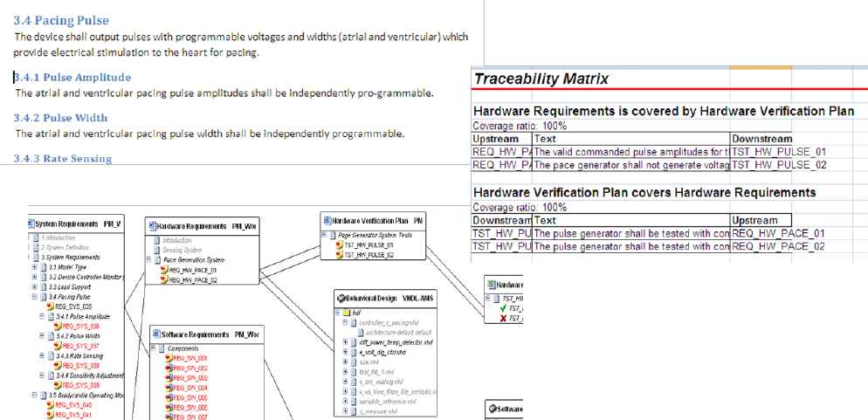Click the 3.4.2 Pulse Width heading
The image size is (868, 420).
point(60,118)
